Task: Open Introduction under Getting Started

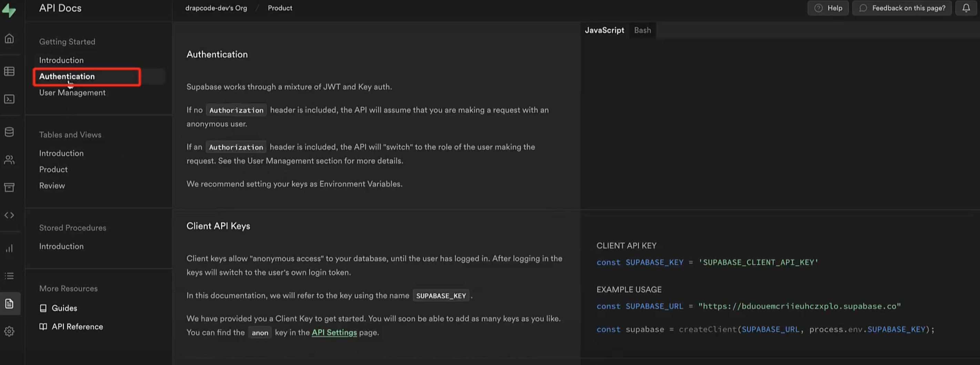Action: (61, 60)
